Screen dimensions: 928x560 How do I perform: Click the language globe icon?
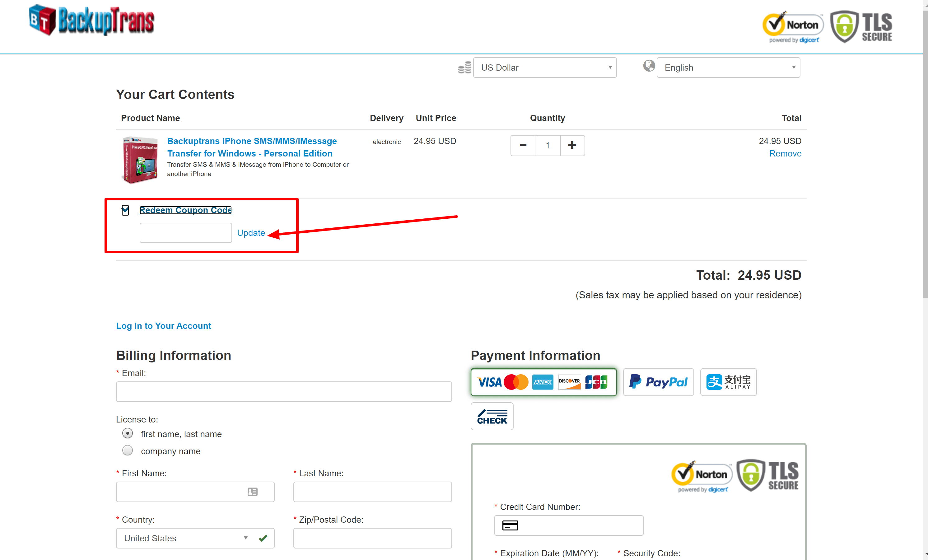pos(649,66)
